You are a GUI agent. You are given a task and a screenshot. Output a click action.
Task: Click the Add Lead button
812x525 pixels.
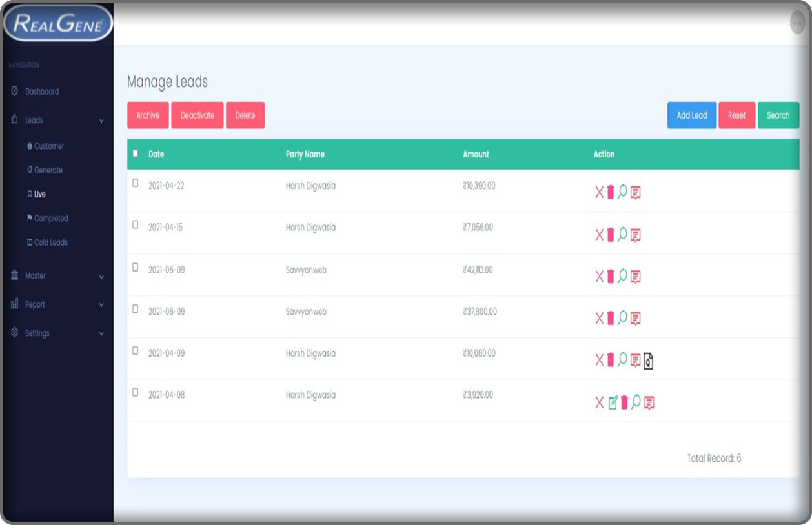click(691, 115)
